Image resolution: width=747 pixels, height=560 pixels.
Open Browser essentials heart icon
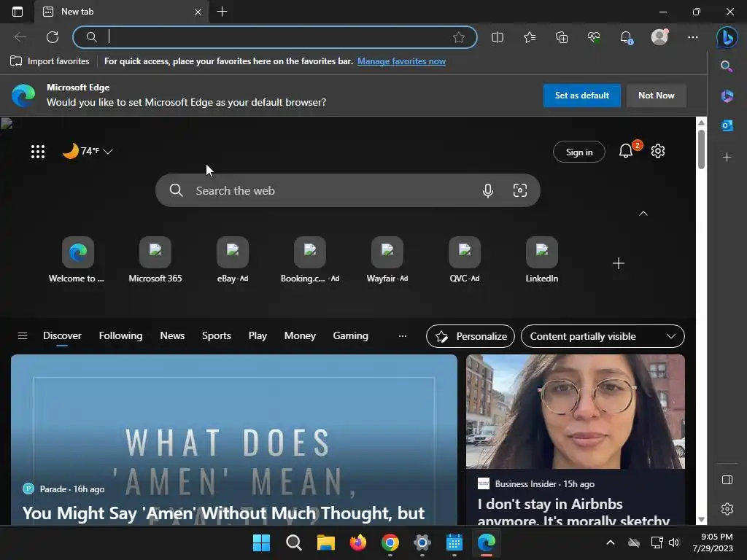coord(594,37)
